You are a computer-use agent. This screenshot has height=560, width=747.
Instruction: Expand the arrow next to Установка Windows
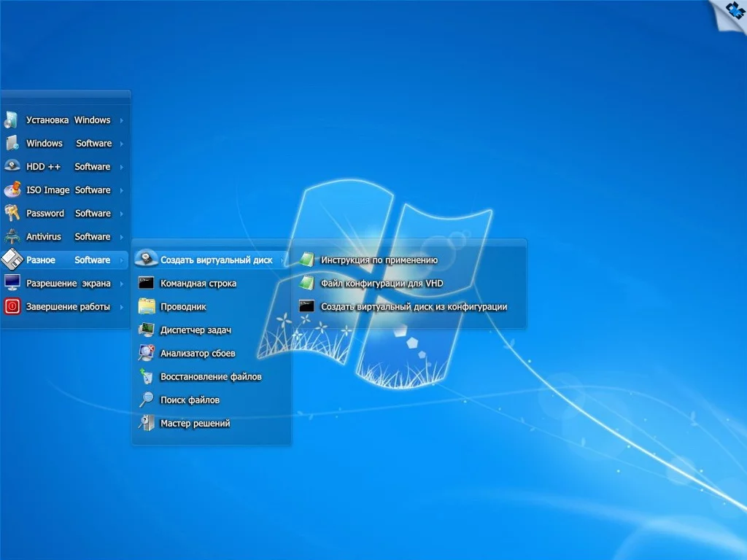[x=122, y=120]
